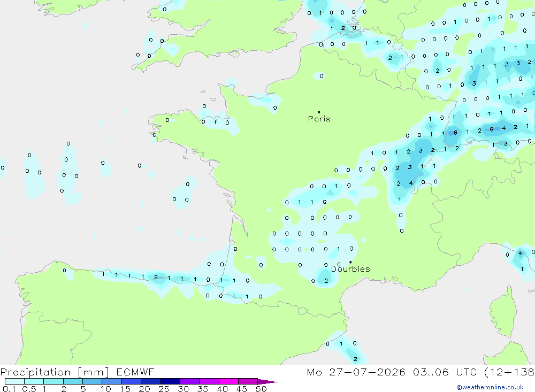Screen dimensions: 535x392
Task: Click the 1–2 mm legend color swatch
Action: pos(53,381)
